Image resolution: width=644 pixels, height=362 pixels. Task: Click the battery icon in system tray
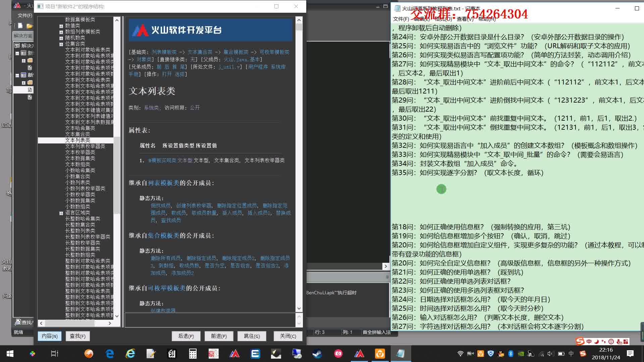click(561, 354)
